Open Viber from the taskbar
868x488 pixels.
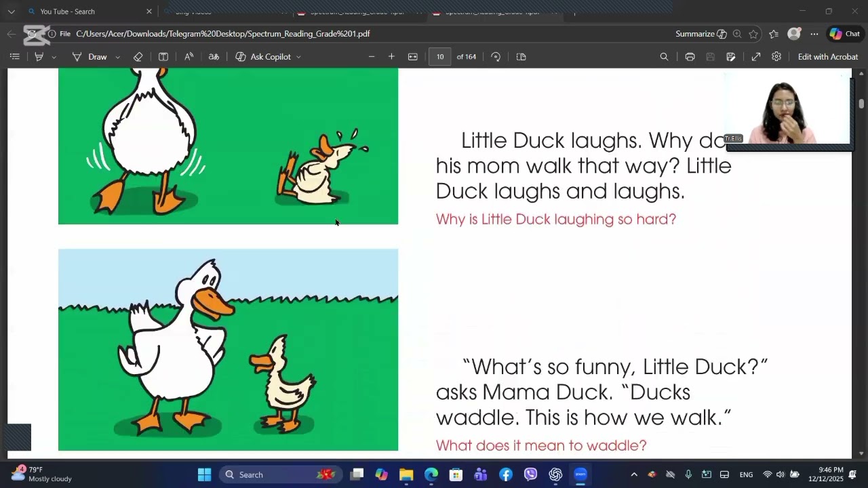point(530,474)
